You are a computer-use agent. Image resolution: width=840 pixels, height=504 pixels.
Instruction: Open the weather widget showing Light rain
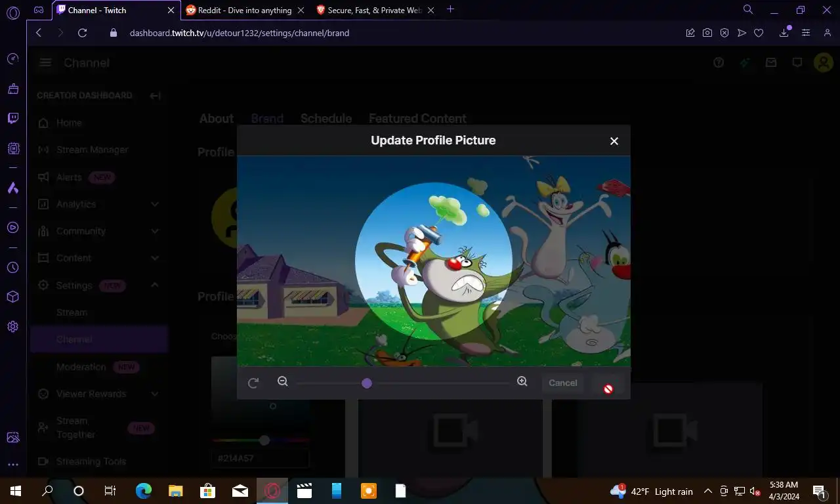pyautogui.click(x=651, y=491)
